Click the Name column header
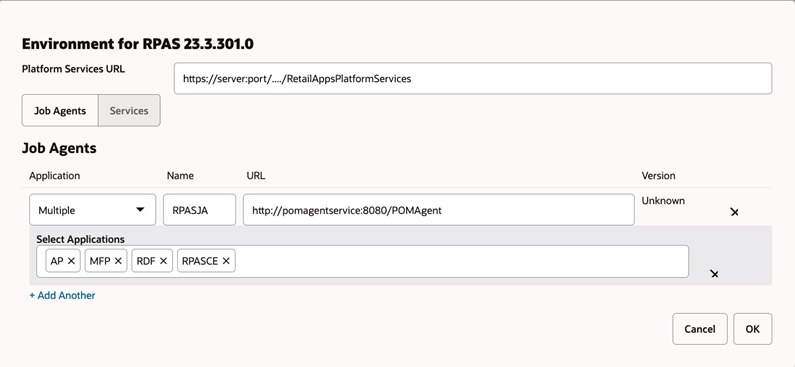 click(180, 176)
